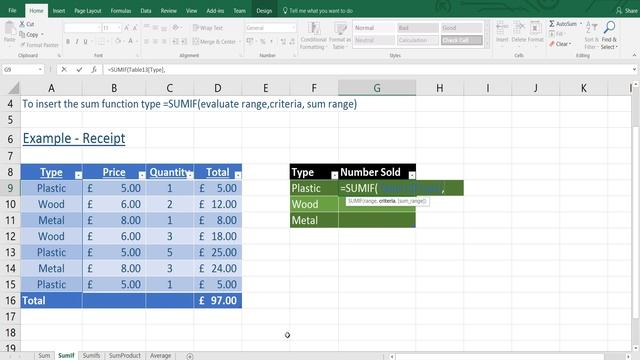Open Find & Select magnifier
The width and height of the screenshot is (640, 360).
coord(609,28)
